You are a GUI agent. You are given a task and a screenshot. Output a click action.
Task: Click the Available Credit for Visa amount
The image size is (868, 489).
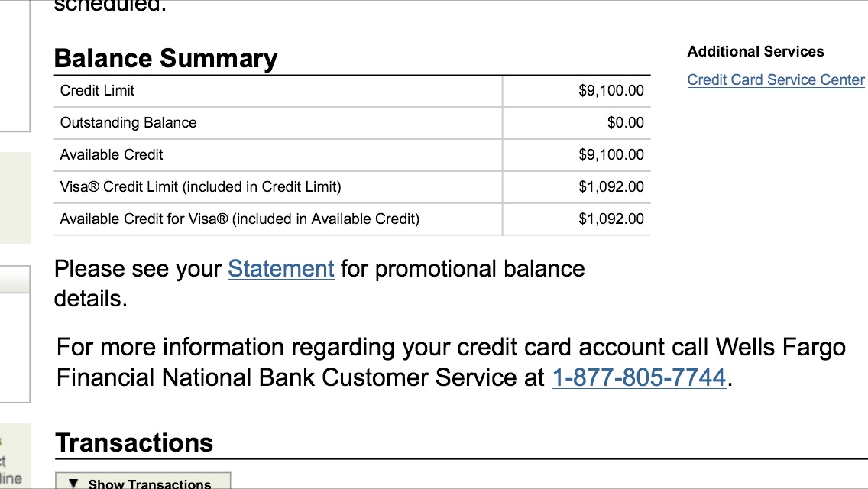(x=611, y=219)
